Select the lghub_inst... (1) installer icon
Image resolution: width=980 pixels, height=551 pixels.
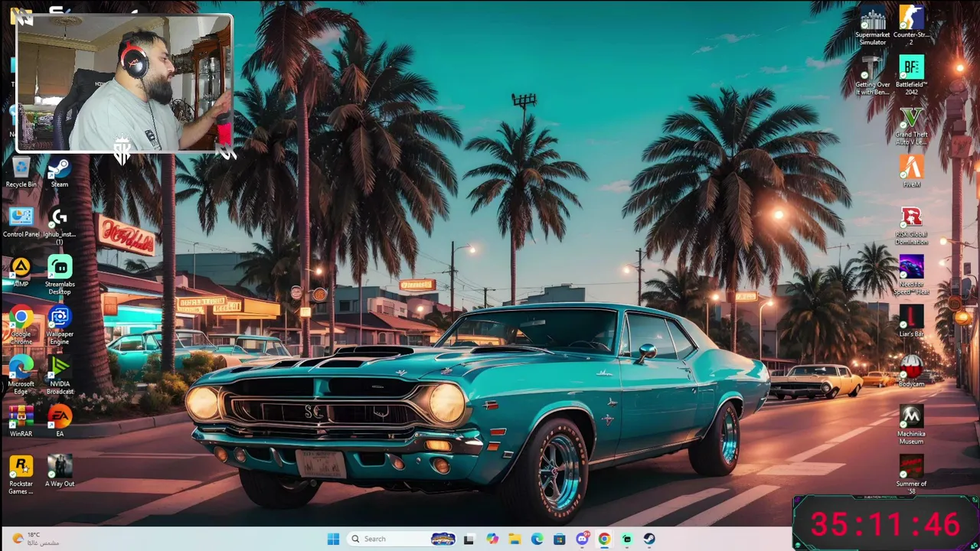pyautogui.click(x=59, y=226)
